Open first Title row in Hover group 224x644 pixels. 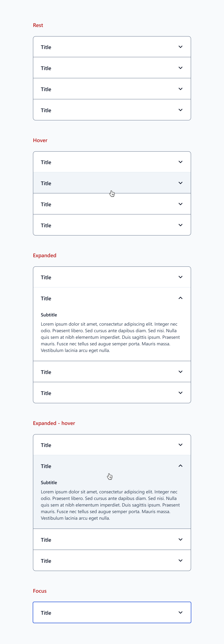click(x=112, y=162)
